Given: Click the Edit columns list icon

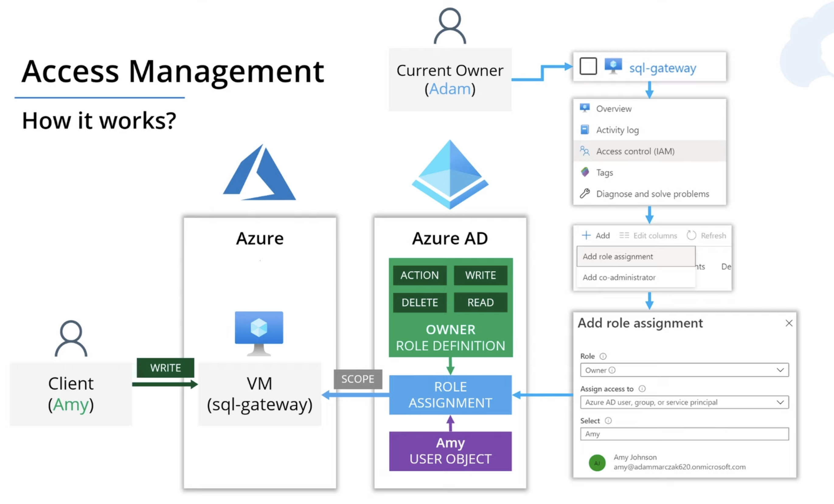Looking at the screenshot, I should click(x=624, y=235).
